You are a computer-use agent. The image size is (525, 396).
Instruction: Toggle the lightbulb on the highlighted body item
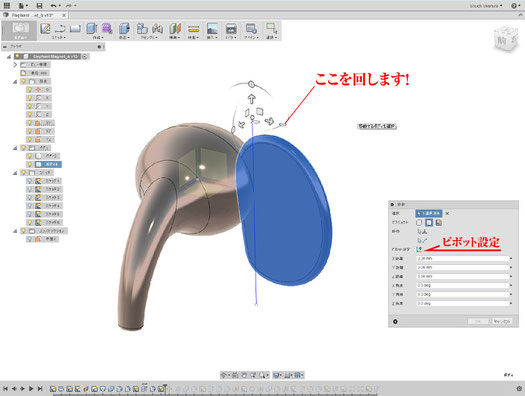pyautogui.click(x=29, y=164)
